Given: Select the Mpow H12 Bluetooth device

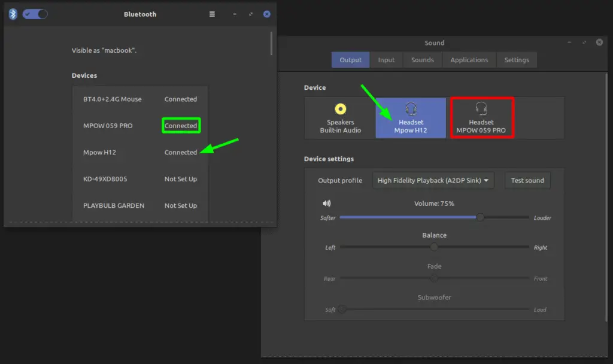Looking at the screenshot, I should pos(140,153).
